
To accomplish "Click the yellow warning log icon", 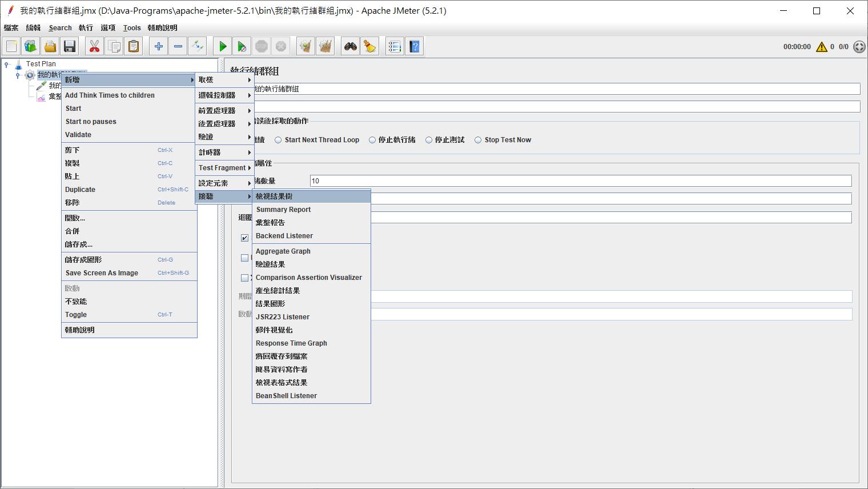I will tap(822, 47).
